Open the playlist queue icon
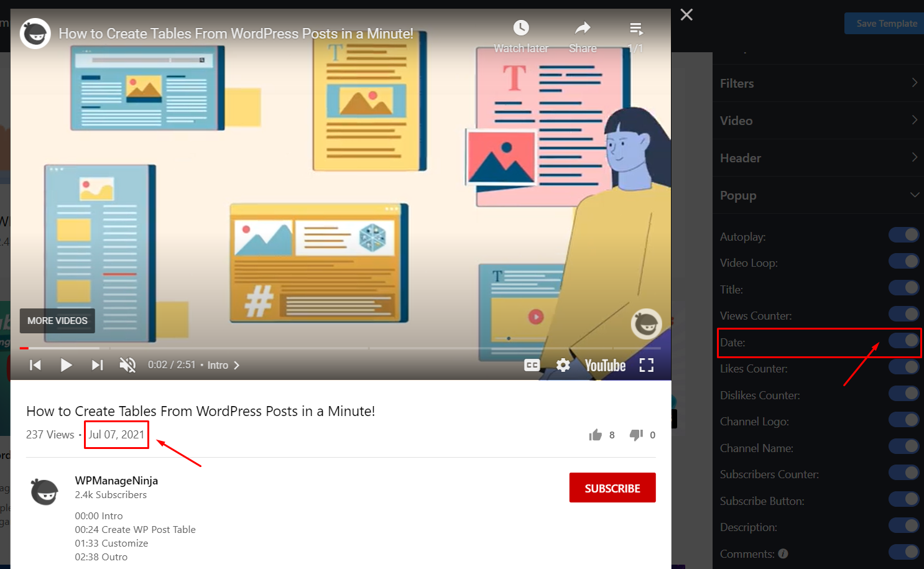This screenshot has height=569, width=924. click(x=636, y=29)
